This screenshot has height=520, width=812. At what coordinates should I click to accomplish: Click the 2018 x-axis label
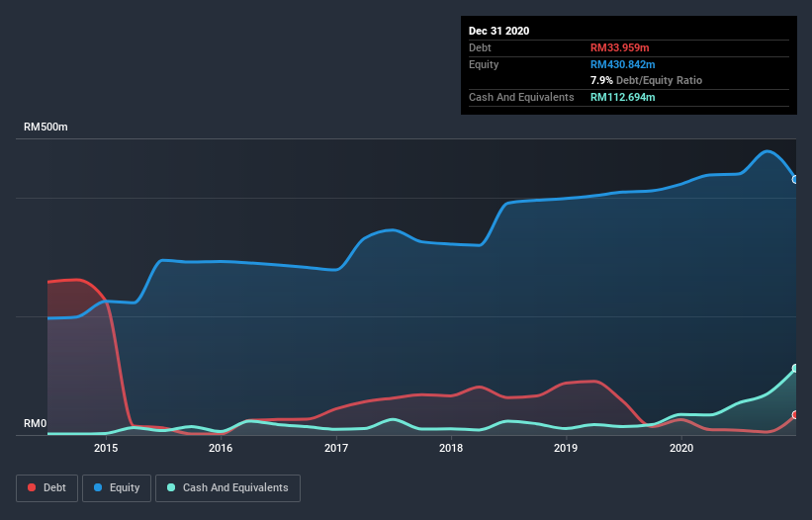(451, 448)
